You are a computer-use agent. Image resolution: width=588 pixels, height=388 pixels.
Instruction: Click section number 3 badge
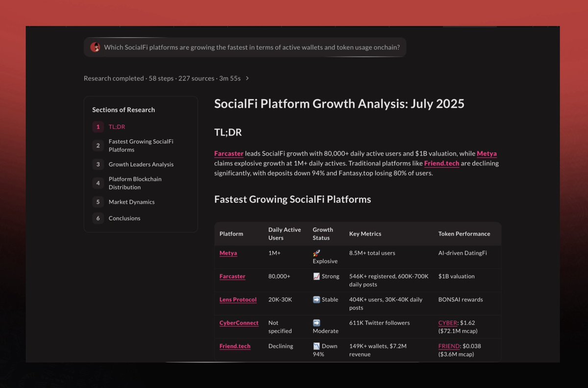(98, 164)
